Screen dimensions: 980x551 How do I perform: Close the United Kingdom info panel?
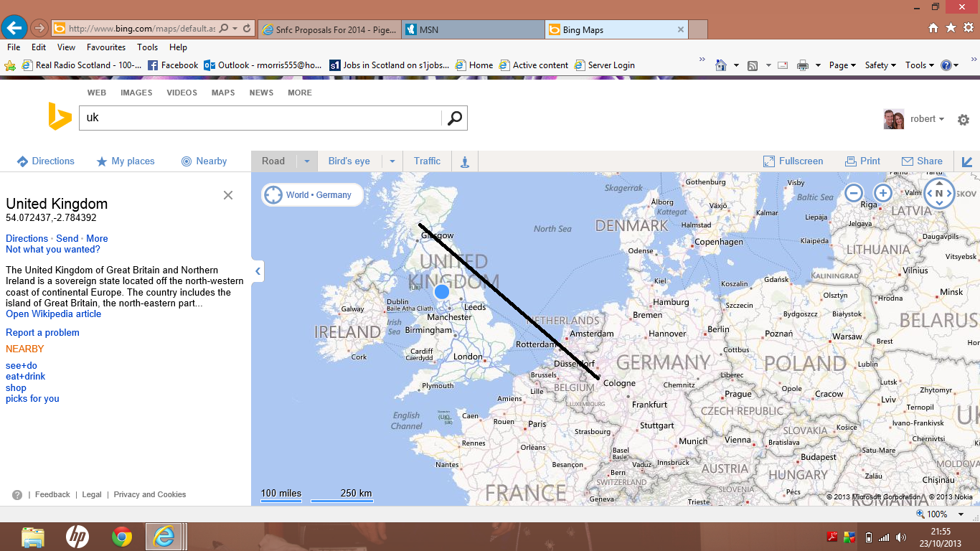(228, 195)
